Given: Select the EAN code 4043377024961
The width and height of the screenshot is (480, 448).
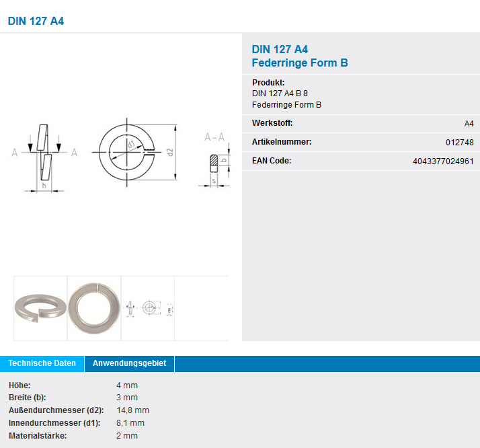Looking at the screenshot, I should click(x=443, y=161).
